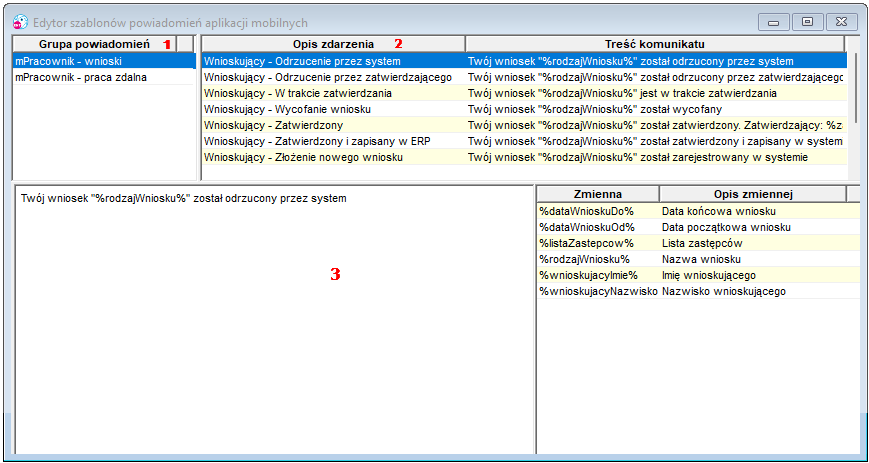Click 'Treść komunikatu' column header
This screenshot has width=869, height=463.
655,44
